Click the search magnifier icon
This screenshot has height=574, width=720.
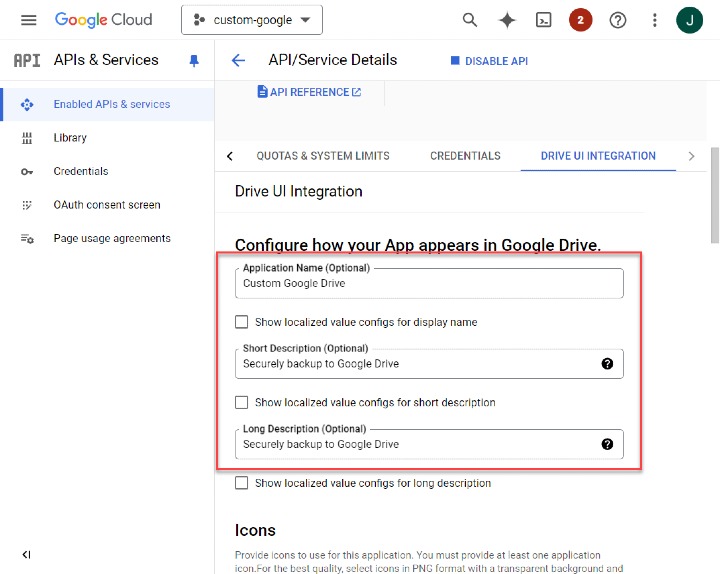(x=469, y=20)
